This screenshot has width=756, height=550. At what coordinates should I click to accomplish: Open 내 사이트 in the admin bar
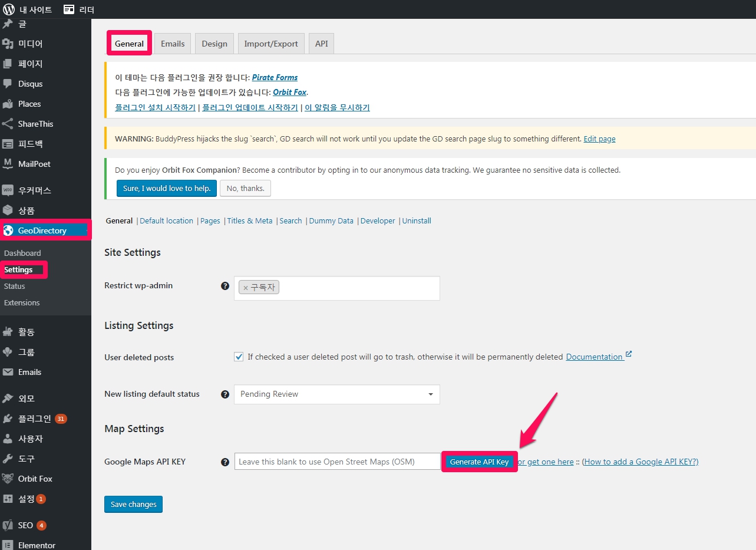coord(35,9)
